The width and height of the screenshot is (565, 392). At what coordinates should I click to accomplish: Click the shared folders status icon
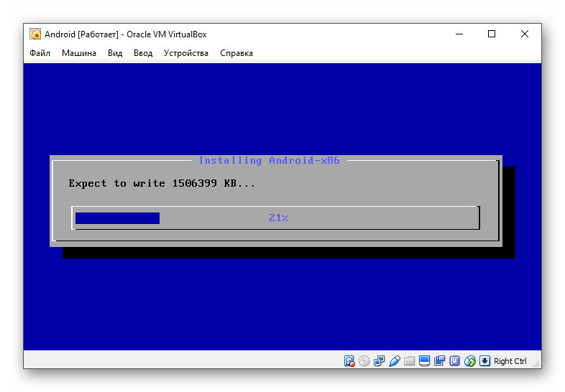(x=409, y=360)
